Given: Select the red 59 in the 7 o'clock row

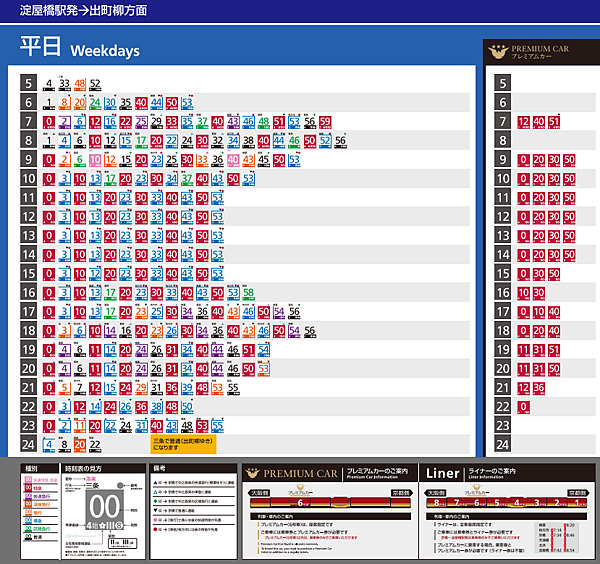Looking at the screenshot, I should tap(325, 122).
